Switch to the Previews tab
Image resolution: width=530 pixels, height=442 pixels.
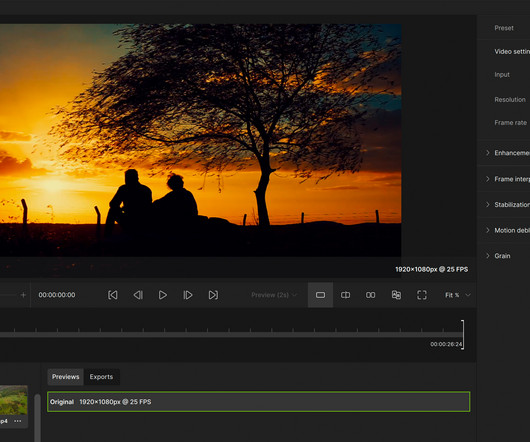(x=66, y=377)
